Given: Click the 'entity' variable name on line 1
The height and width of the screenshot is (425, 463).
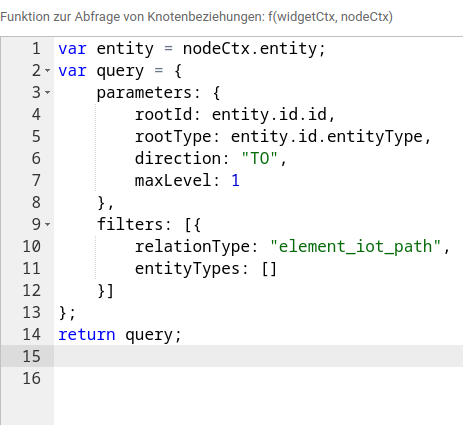Looking at the screenshot, I should [x=125, y=49].
